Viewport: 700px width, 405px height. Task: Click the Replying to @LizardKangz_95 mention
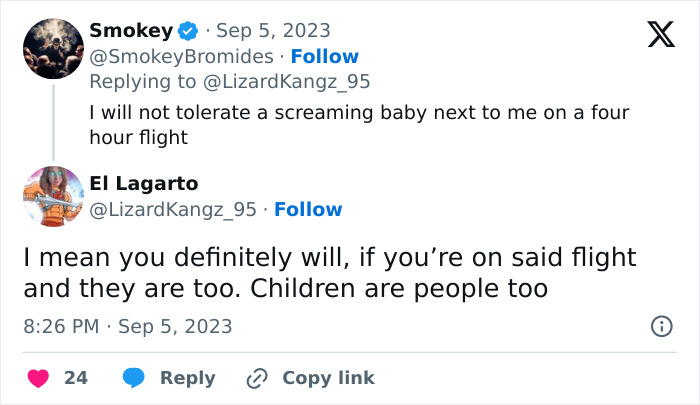pos(289,81)
